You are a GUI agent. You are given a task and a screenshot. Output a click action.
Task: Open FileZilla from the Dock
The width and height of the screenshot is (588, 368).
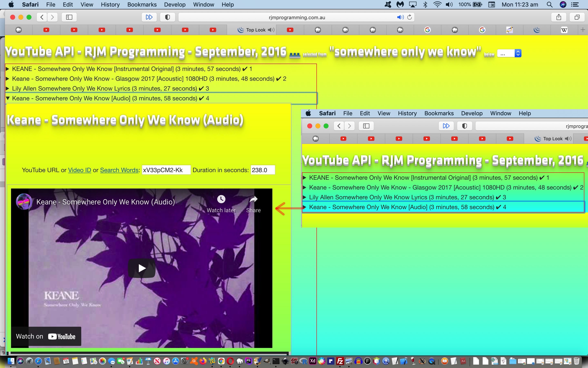340,361
